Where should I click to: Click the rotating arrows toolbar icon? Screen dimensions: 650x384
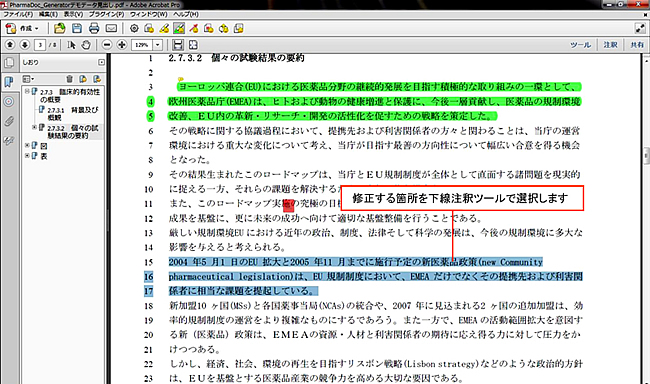(223, 29)
